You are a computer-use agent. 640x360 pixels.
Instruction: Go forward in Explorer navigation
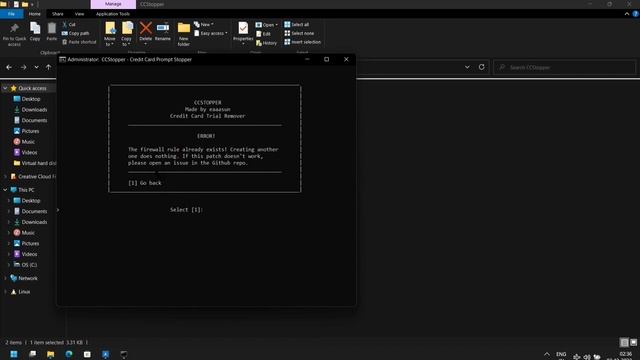tap(23, 67)
